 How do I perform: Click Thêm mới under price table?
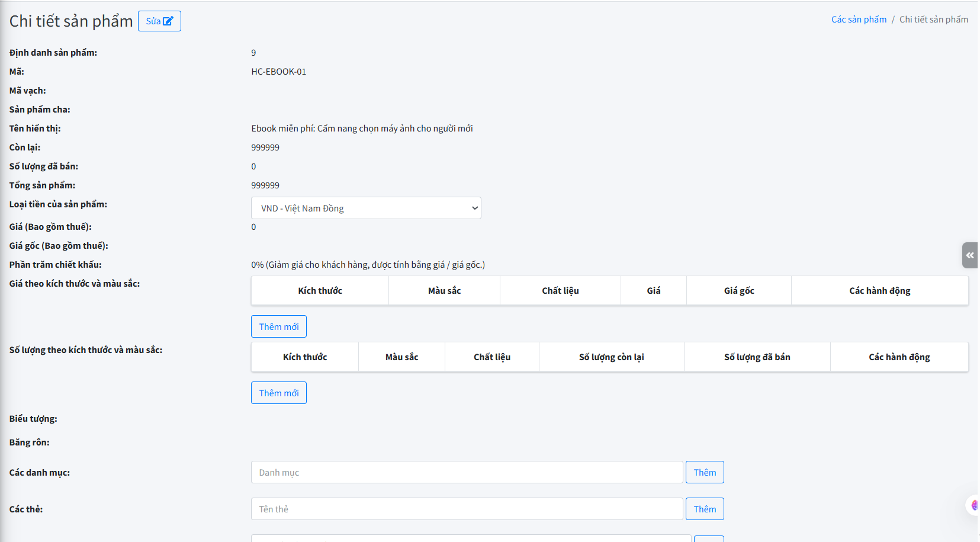(x=279, y=326)
